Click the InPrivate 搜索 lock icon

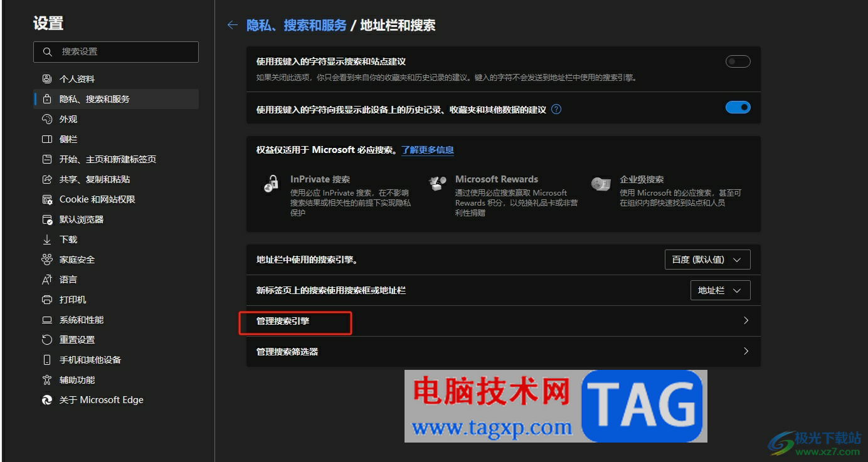[x=271, y=184]
